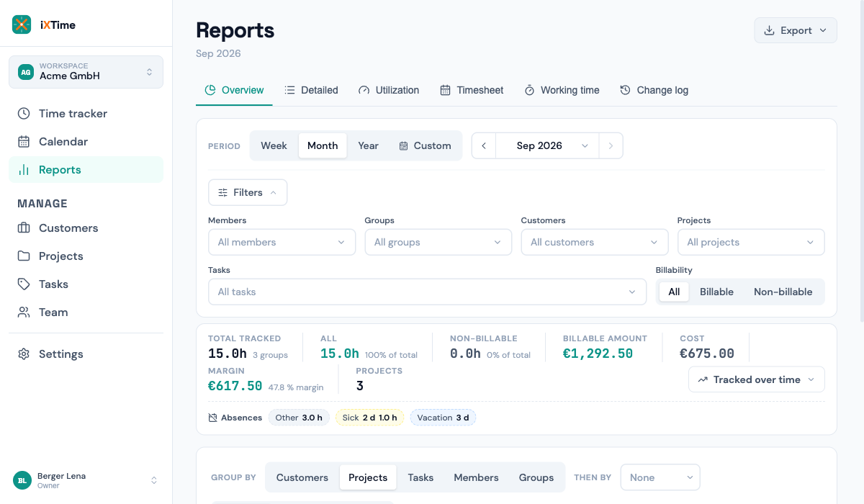The image size is (864, 504).
Task: Click the people icon beside Team
Action: click(24, 312)
